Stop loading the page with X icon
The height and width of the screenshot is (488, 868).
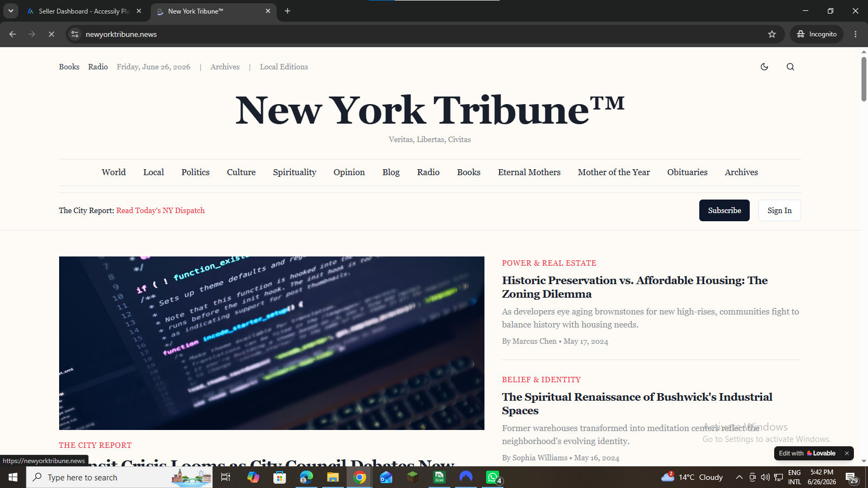click(x=52, y=34)
